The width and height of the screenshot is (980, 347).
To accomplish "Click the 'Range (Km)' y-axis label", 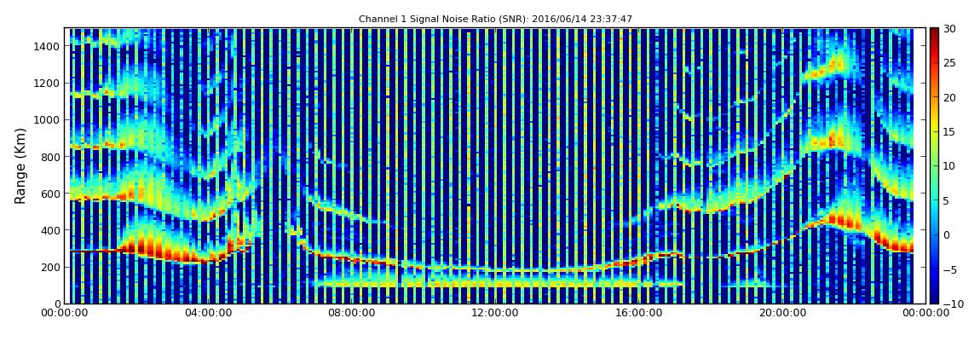I will pyautogui.click(x=20, y=165).
